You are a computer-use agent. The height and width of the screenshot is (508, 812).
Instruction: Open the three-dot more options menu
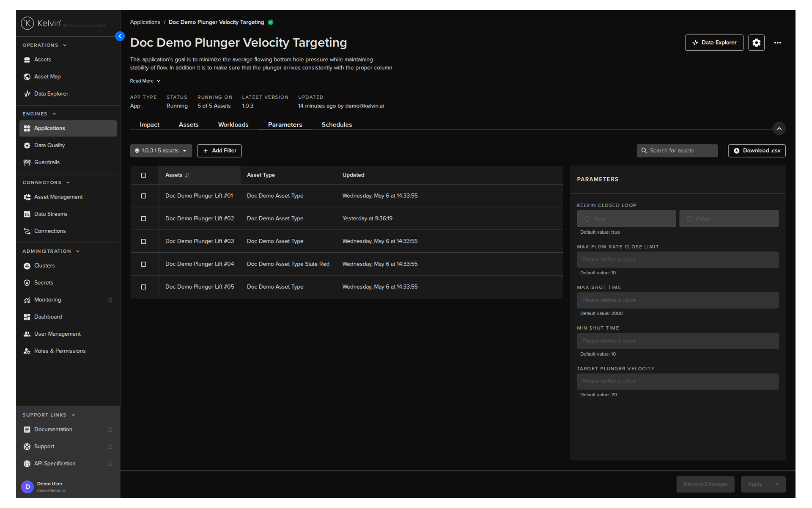(777, 43)
